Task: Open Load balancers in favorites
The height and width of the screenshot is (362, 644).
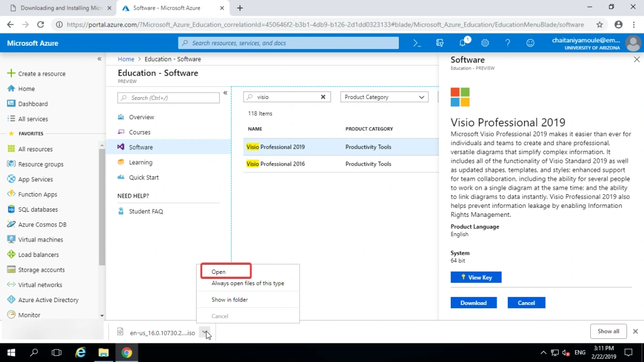Action: pyautogui.click(x=38, y=255)
